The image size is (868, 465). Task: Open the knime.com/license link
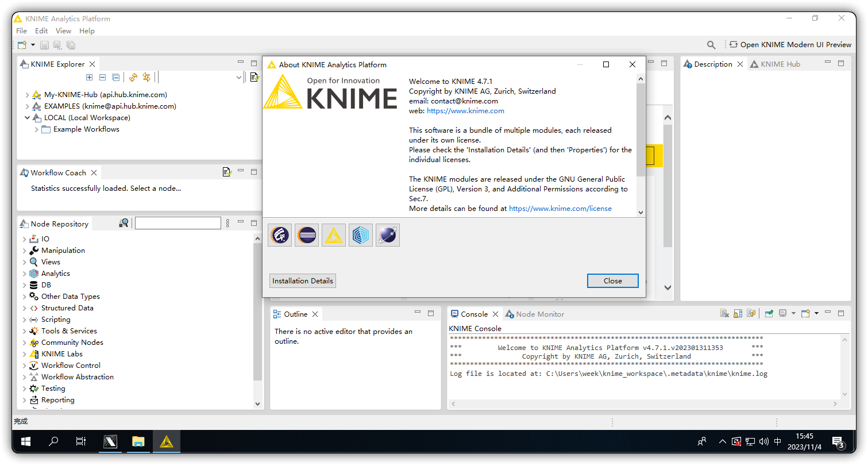[x=560, y=209]
